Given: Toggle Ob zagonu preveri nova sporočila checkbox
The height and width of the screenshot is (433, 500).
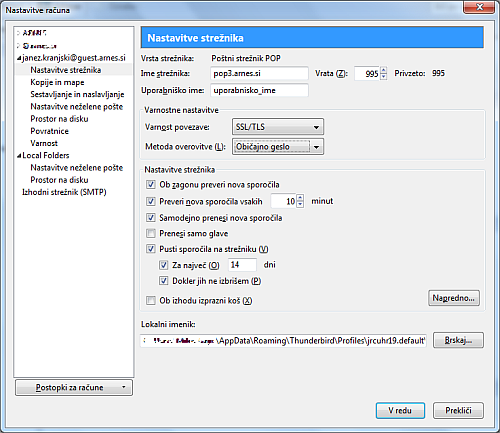Looking at the screenshot, I should pyautogui.click(x=151, y=184).
